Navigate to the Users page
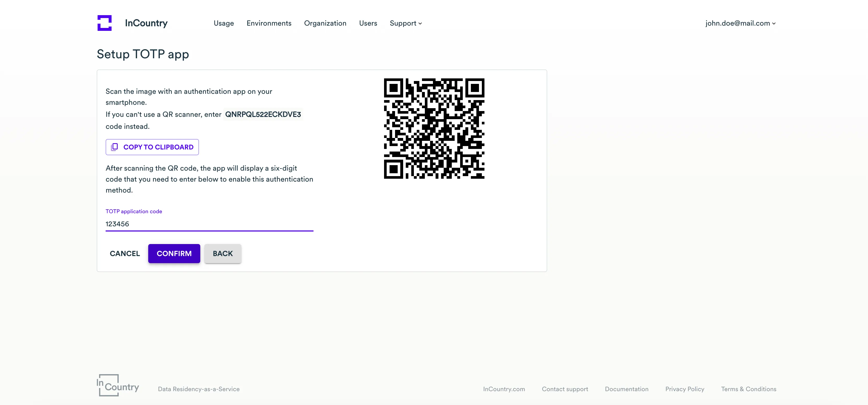This screenshot has width=868, height=405. tap(368, 23)
